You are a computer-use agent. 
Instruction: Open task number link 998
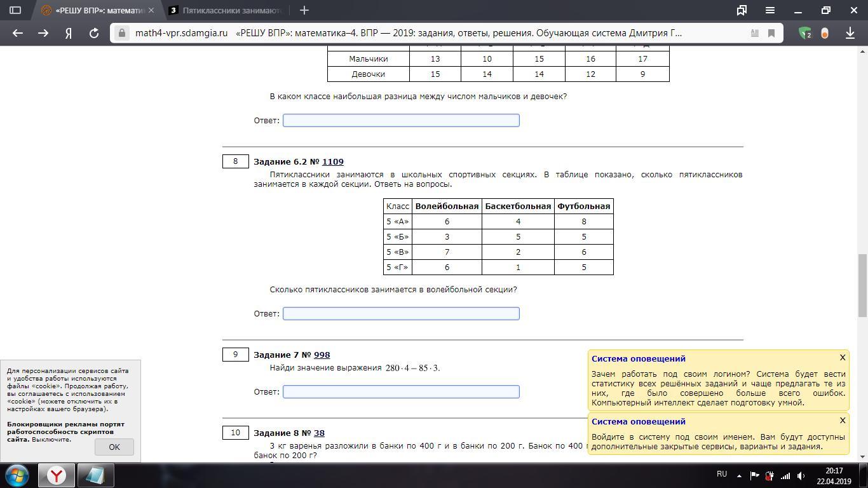coord(322,355)
